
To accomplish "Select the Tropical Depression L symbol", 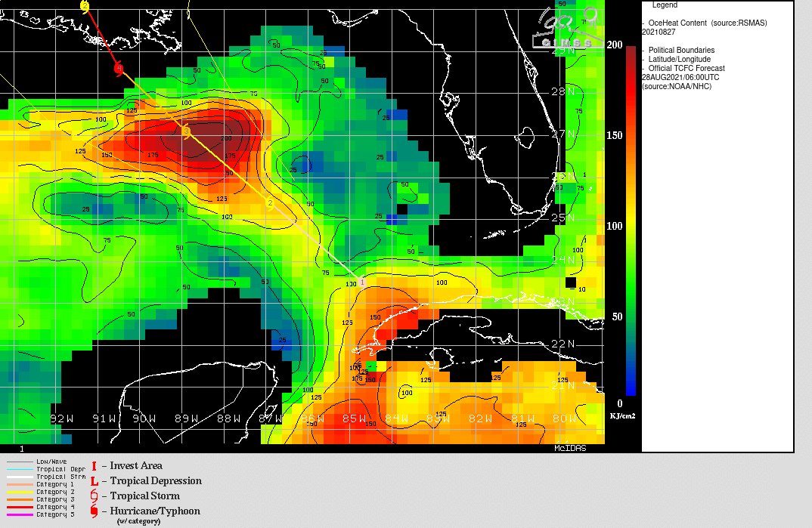I will coord(94,481).
